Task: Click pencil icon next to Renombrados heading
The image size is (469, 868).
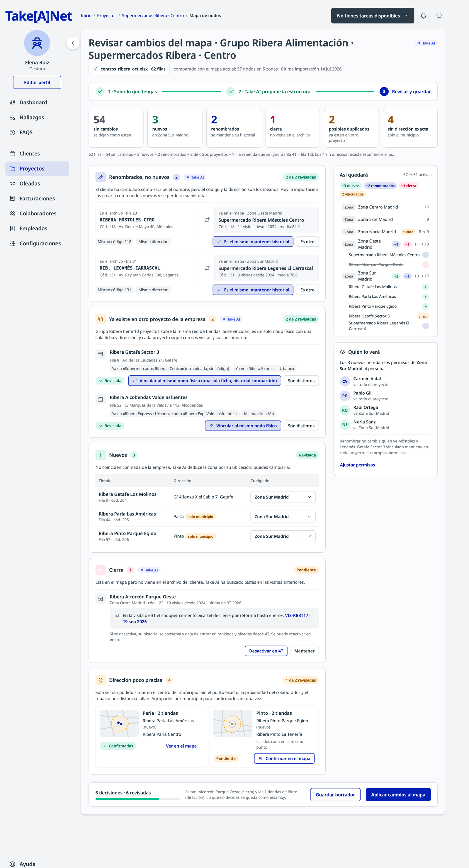Action: tap(101, 177)
